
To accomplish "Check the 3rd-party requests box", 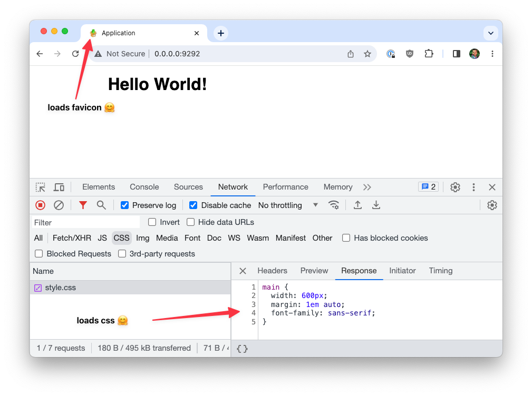I will tap(122, 254).
